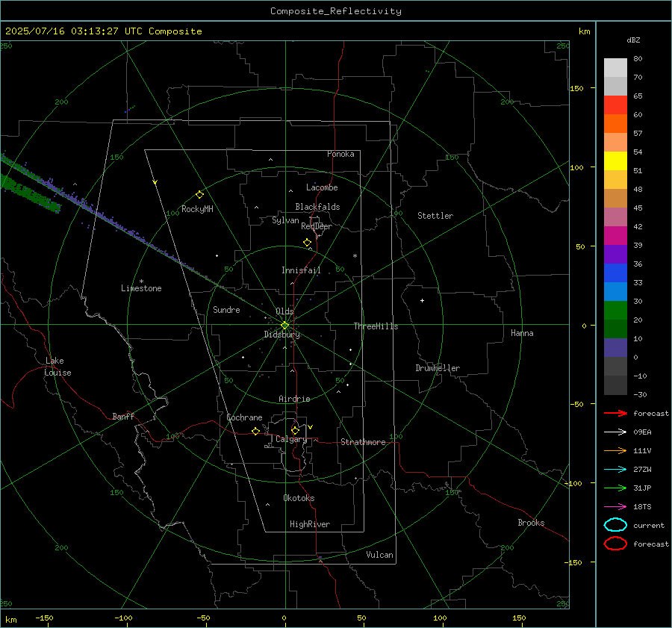
Task: Click the Strathmore label
Action: tap(363, 442)
